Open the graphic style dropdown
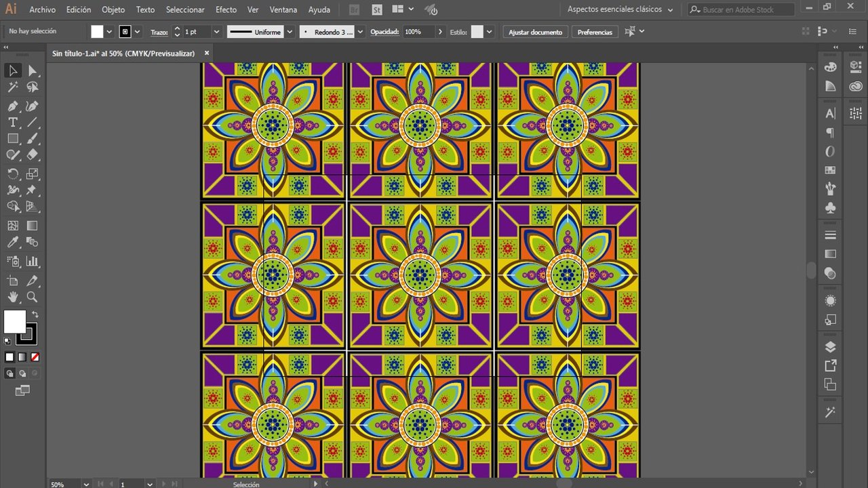 [489, 32]
